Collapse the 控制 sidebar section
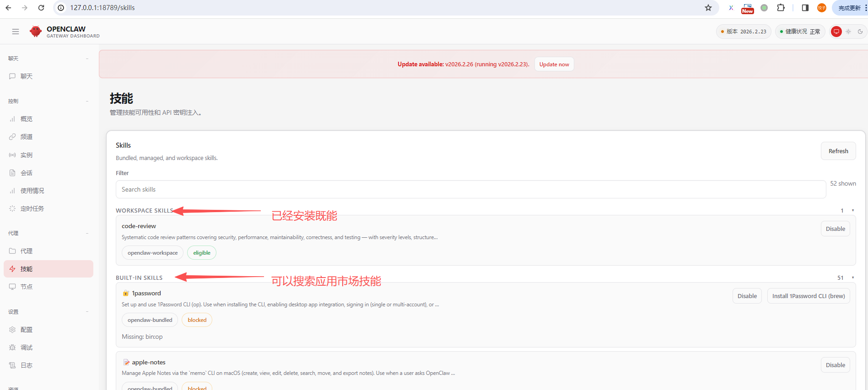The width and height of the screenshot is (868, 390). (87, 101)
